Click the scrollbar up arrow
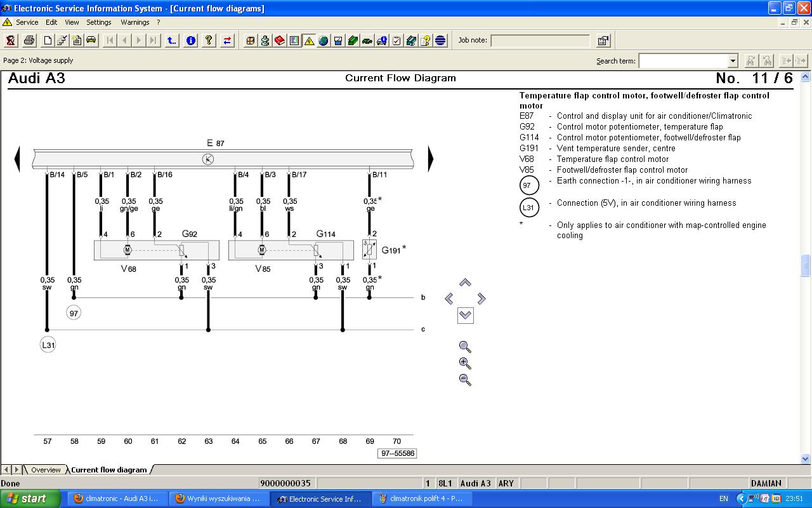812x508 pixels. coord(806,77)
